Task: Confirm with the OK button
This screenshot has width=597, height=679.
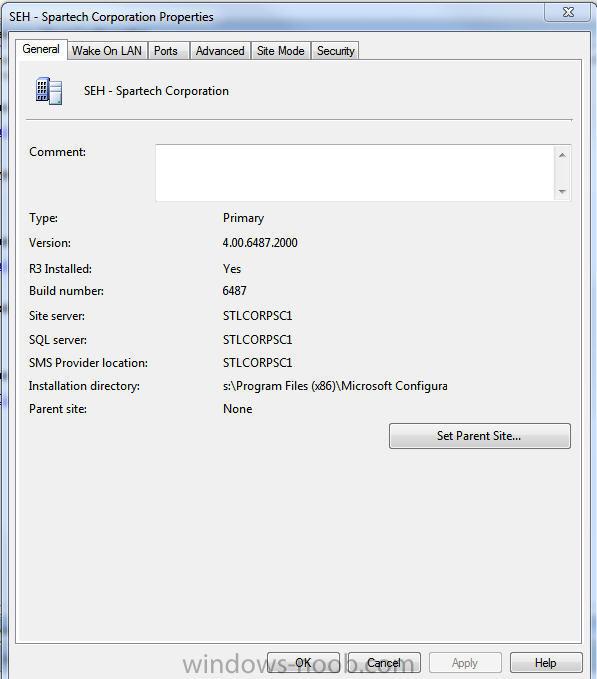Action: pos(303,663)
